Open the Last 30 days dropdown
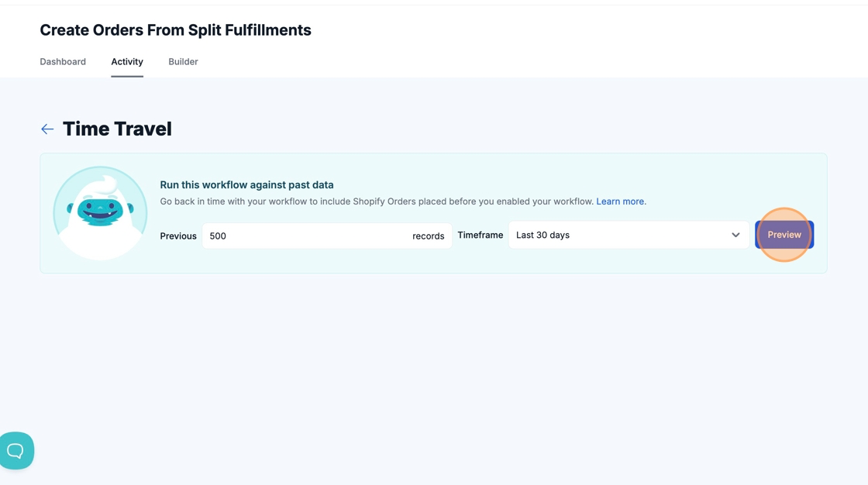868x485 pixels. point(620,236)
